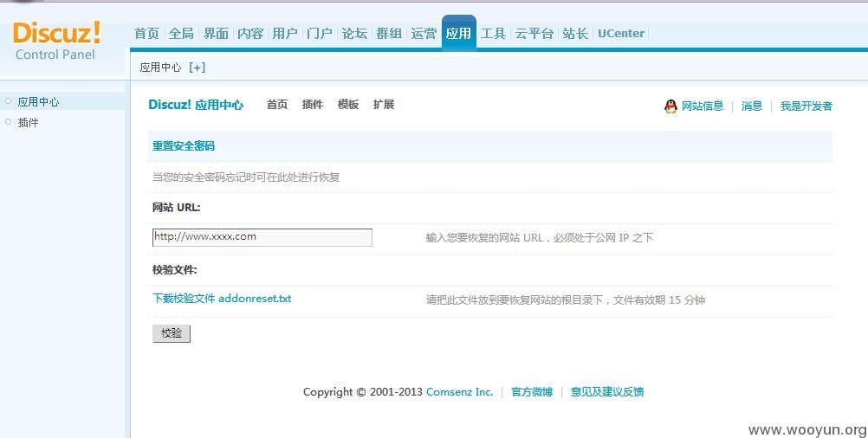868x438 pixels.
Task: Expand the [+] next to 应用中心
Action: 197,68
